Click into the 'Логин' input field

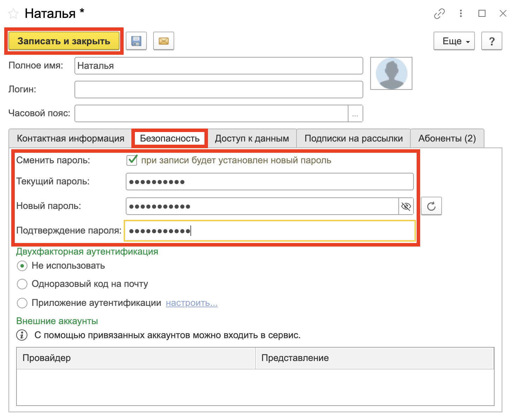point(219,90)
